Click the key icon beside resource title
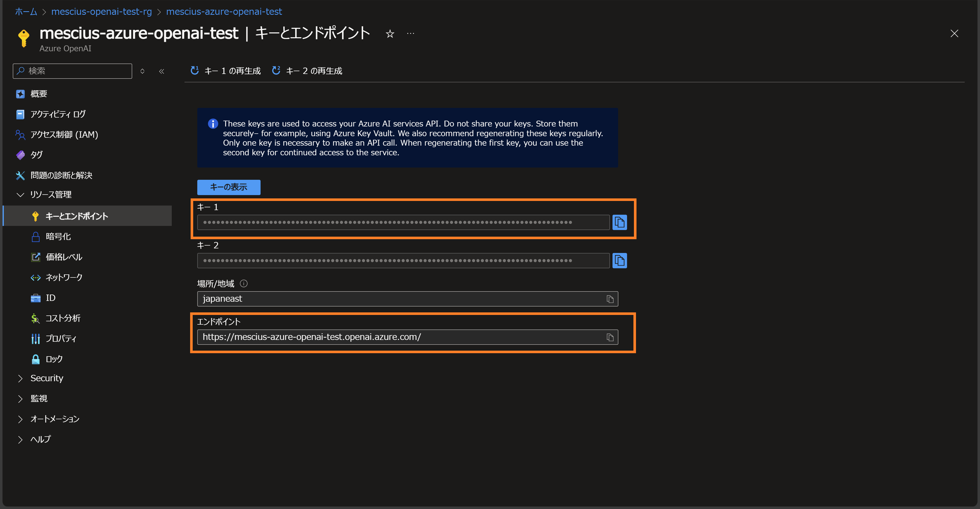 tap(23, 38)
